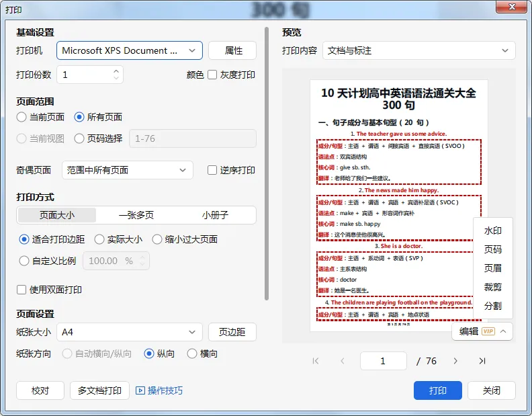This screenshot has width=532, height=416.
Task: Collapse the 编辑 VIP menu chevron
Action: [503, 331]
